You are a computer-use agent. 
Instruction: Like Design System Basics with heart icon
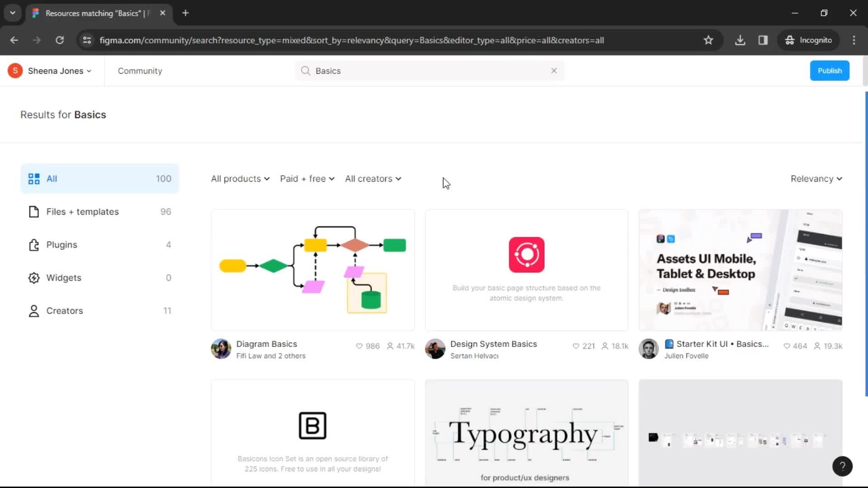pyautogui.click(x=576, y=346)
